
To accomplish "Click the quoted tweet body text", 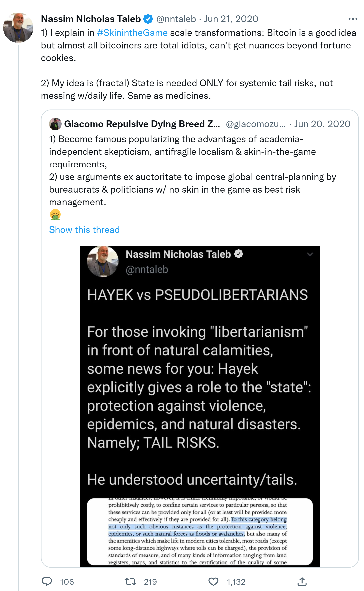I will pos(183,171).
